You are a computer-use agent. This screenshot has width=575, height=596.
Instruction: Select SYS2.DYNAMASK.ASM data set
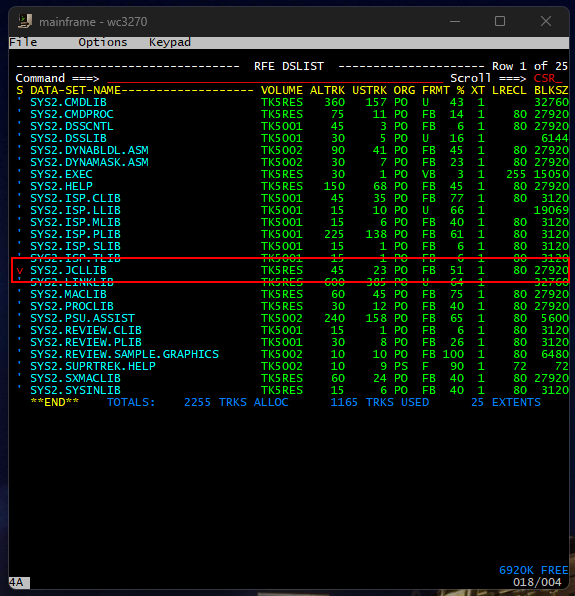point(89,162)
